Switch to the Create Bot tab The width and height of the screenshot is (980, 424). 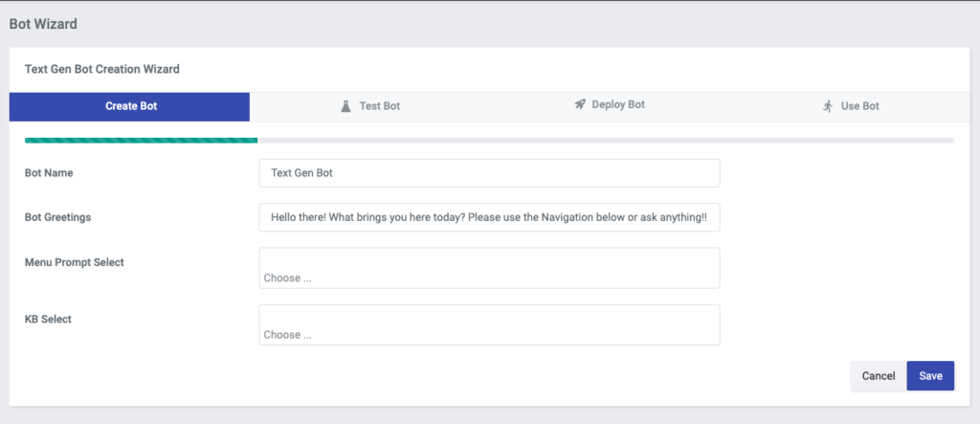click(129, 106)
